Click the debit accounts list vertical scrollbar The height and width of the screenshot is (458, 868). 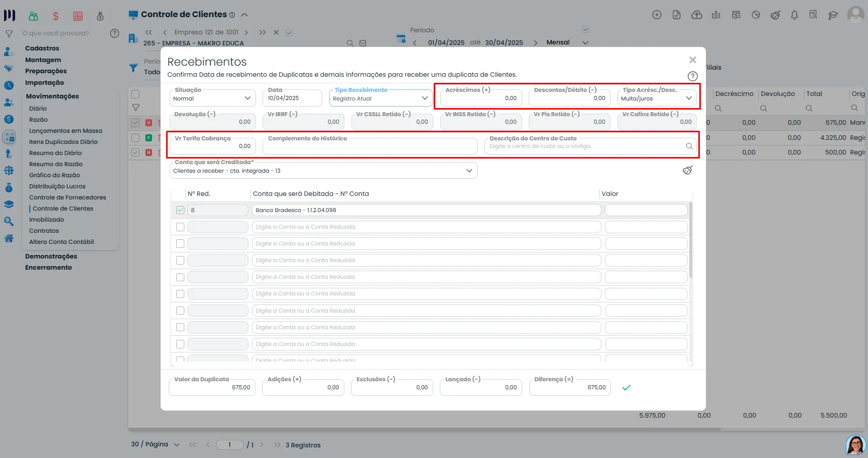(690, 240)
